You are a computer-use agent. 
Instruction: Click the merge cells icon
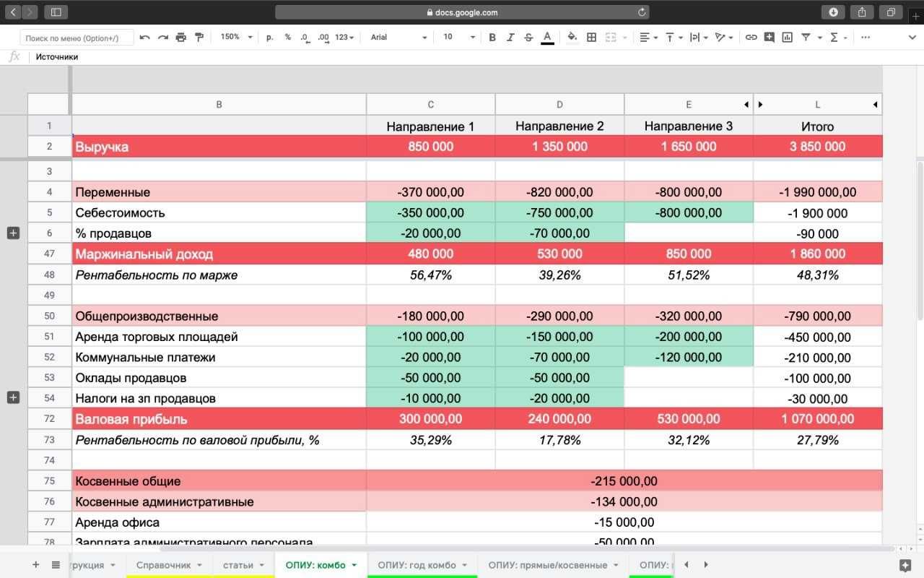click(x=611, y=37)
